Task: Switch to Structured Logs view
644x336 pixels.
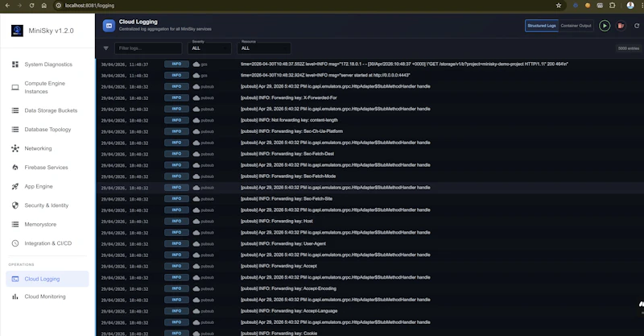Action: pyautogui.click(x=541, y=26)
